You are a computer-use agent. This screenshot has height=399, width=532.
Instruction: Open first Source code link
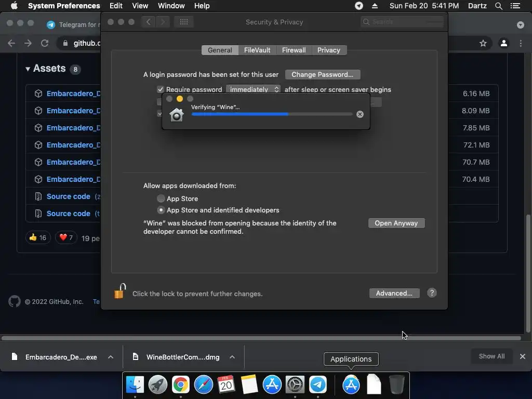(68, 196)
